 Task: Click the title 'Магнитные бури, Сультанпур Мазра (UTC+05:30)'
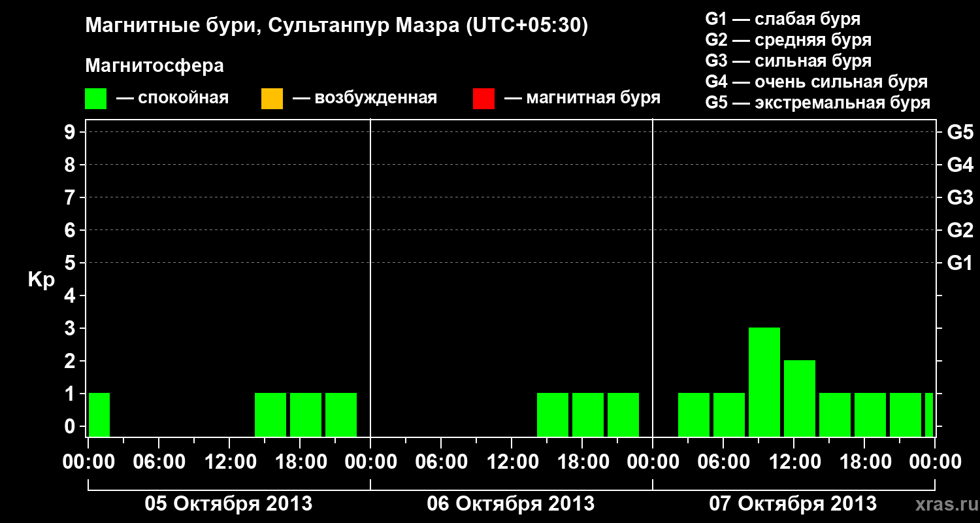click(x=336, y=26)
